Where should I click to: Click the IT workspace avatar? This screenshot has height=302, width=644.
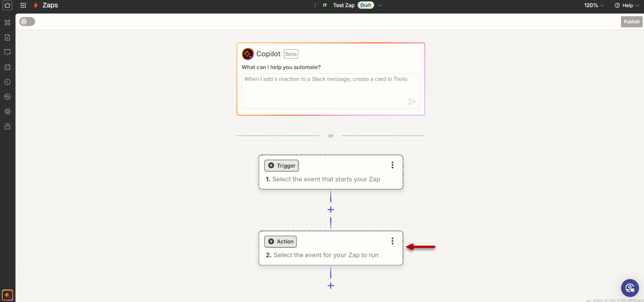(x=325, y=5)
